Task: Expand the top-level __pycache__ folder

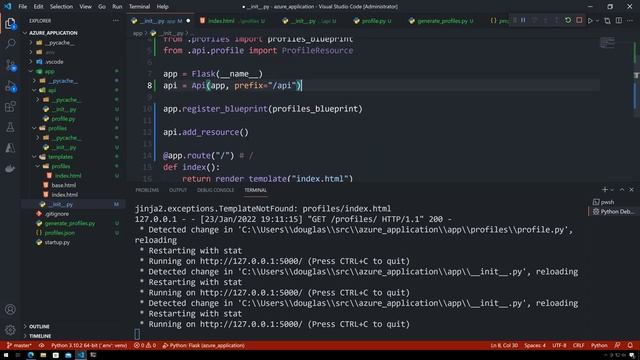Action: pos(59,42)
